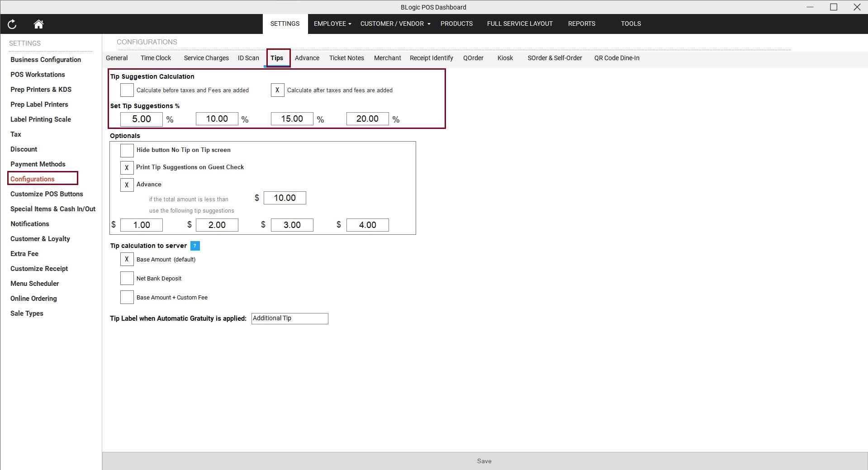This screenshot has width=868, height=470.
Task: Check Base Amount + Custom Fee option
Action: pyautogui.click(x=127, y=297)
